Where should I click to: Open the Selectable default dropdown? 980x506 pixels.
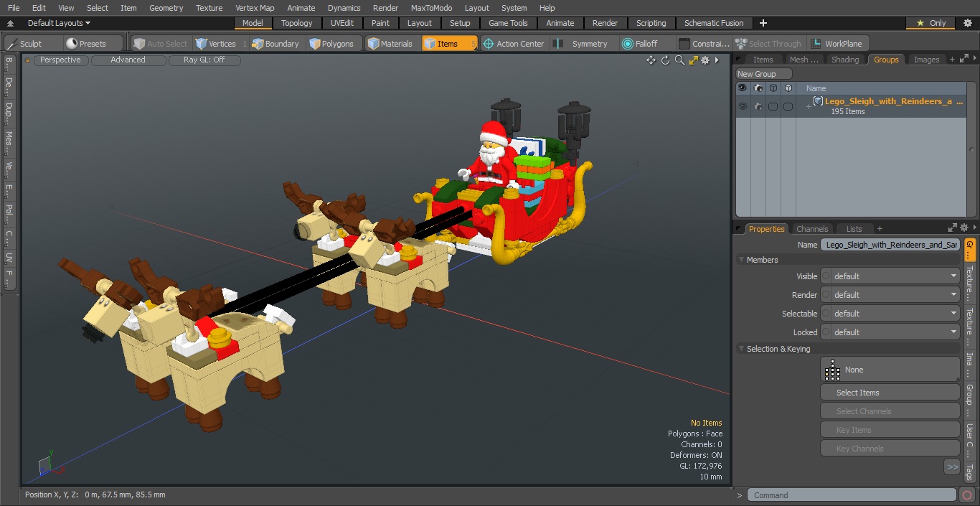click(890, 314)
